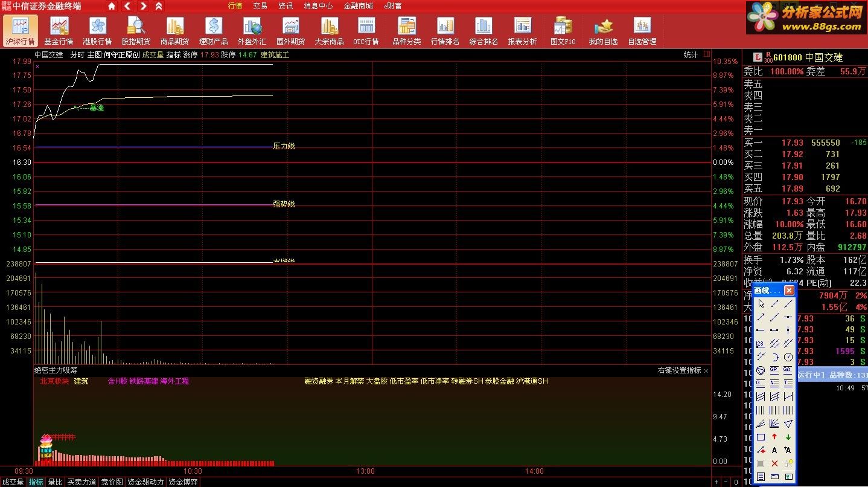The image size is (868, 487).
Task: Click the small box icon beside 统计
Action: (706, 54)
